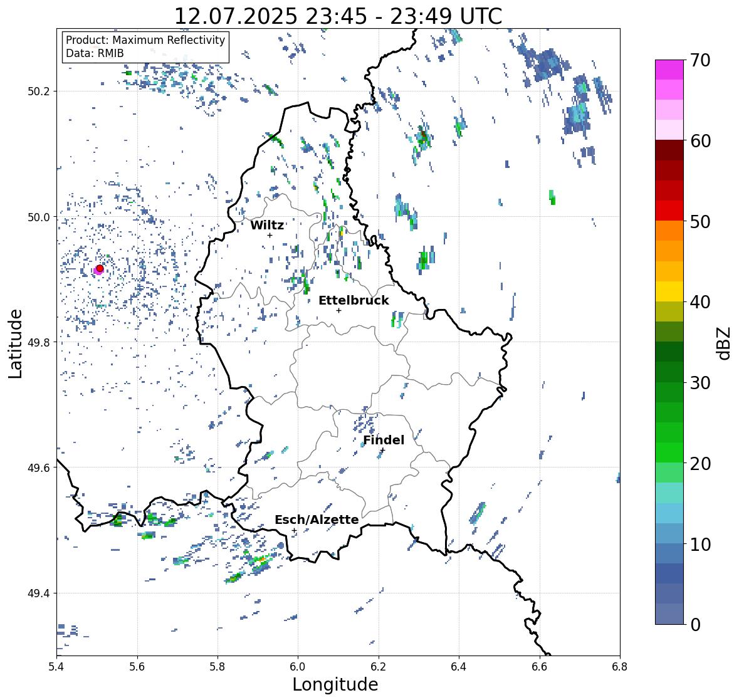Image resolution: width=739 pixels, height=700 pixels.
Task: Click the magenta top colorbar segment
Action: [x=669, y=70]
